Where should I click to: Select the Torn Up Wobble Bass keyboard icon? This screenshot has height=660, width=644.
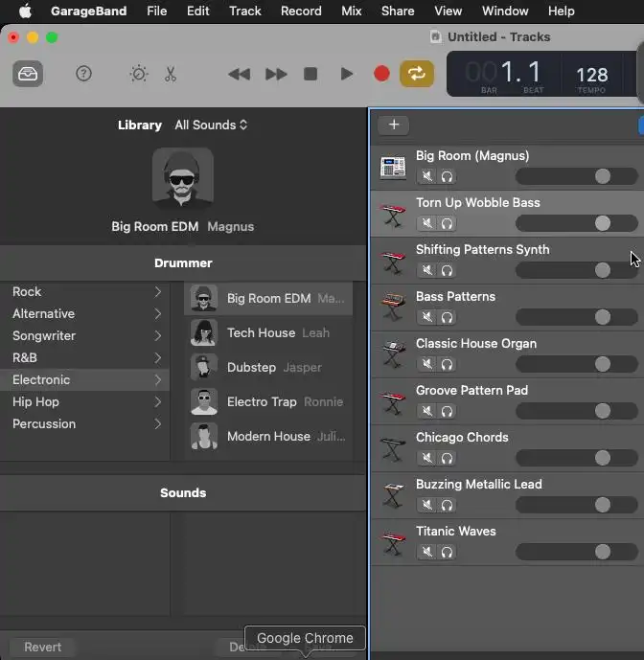click(393, 215)
